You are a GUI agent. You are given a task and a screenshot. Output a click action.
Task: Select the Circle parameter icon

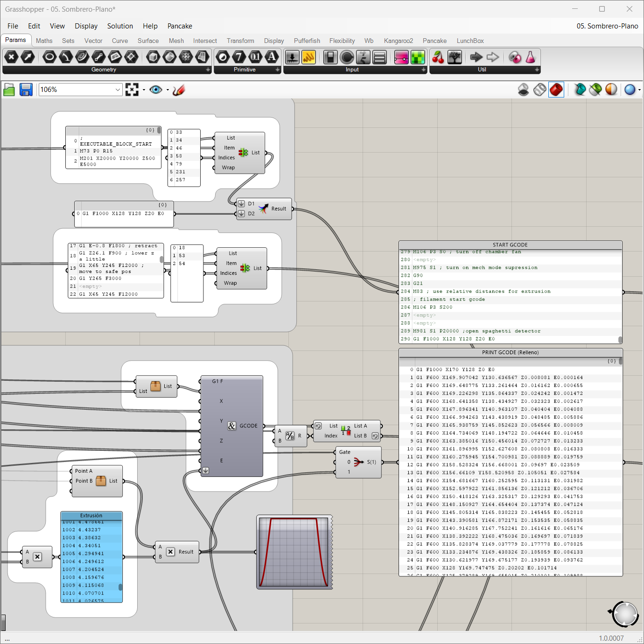[49, 57]
